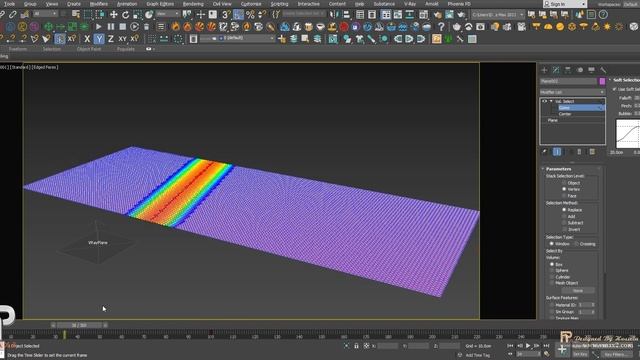Choose Replace selection method
The image size is (640, 360).
564,210
